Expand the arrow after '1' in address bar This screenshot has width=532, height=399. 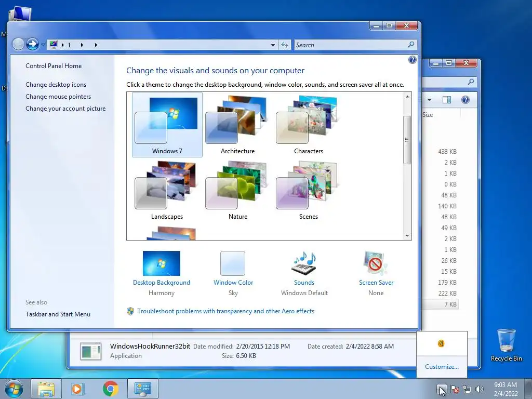pyautogui.click(x=82, y=45)
